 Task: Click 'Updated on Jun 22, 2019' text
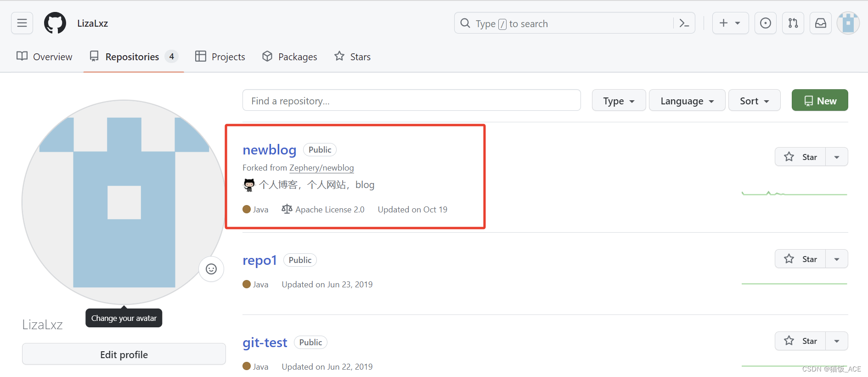click(x=327, y=367)
